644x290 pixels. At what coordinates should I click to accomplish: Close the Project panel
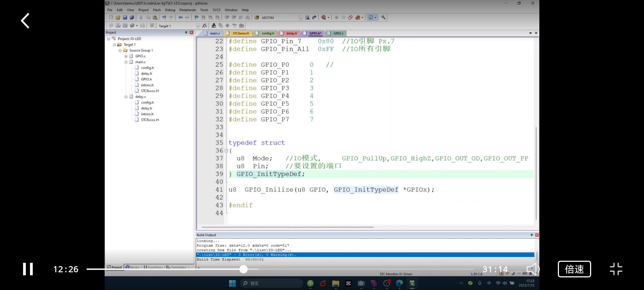(x=191, y=32)
